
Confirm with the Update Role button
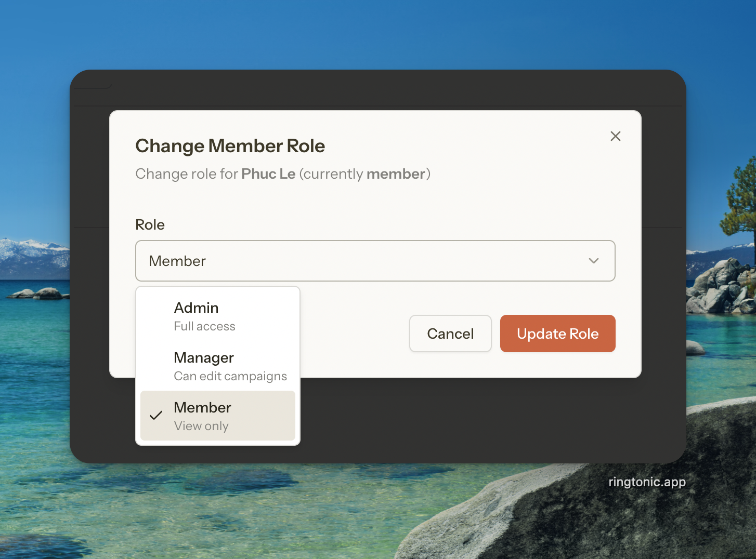coord(557,334)
